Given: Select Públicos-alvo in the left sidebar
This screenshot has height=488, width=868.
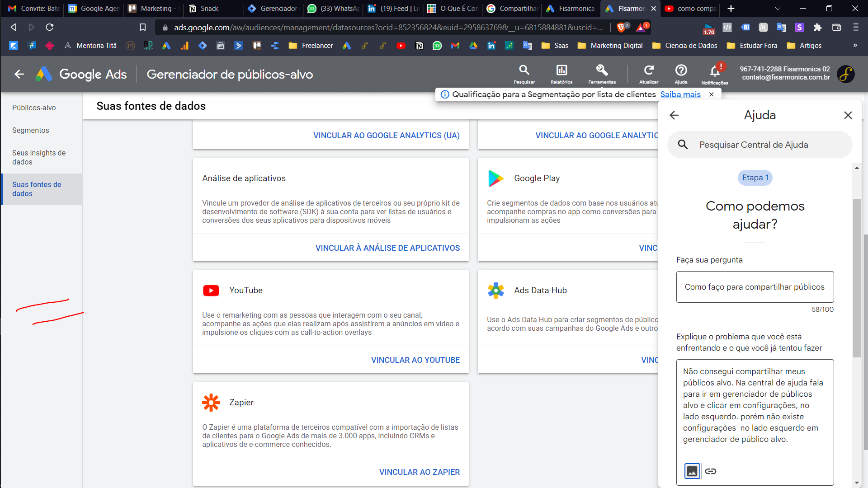Looking at the screenshot, I should click(42, 108).
